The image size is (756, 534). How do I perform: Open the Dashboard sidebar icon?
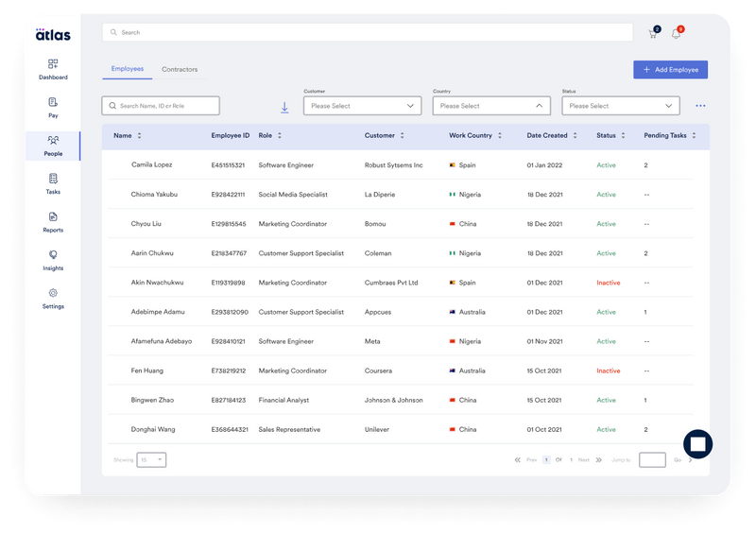[53, 63]
